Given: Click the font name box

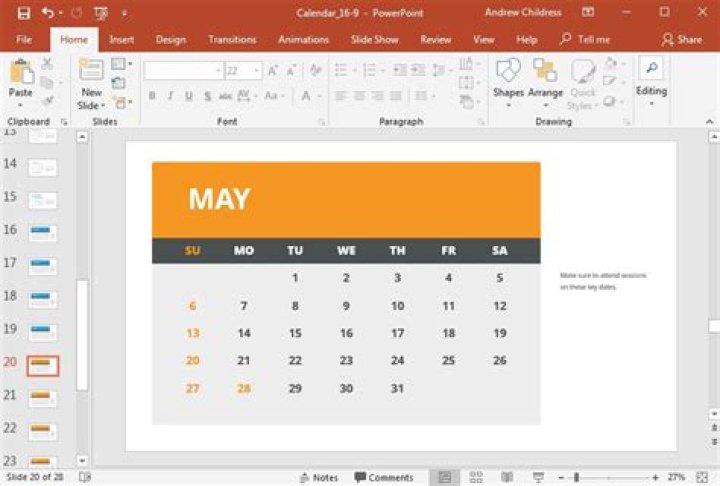Looking at the screenshot, I should coord(183,70).
